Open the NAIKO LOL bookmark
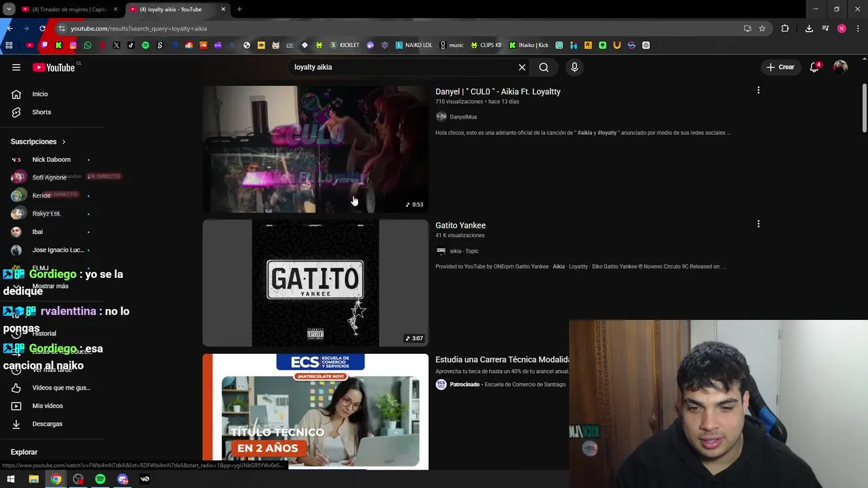This screenshot has height=488, width=868. point(413,45)
